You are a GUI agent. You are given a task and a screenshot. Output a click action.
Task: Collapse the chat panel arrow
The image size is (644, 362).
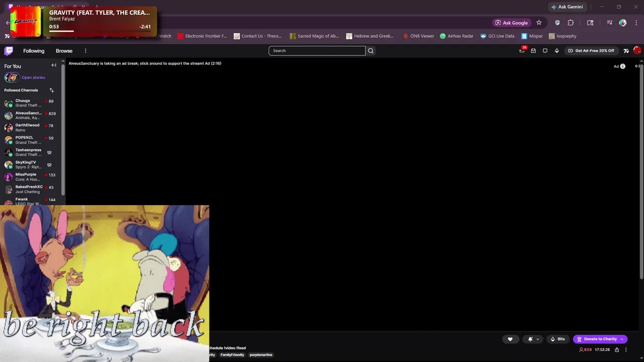point(637,66)
